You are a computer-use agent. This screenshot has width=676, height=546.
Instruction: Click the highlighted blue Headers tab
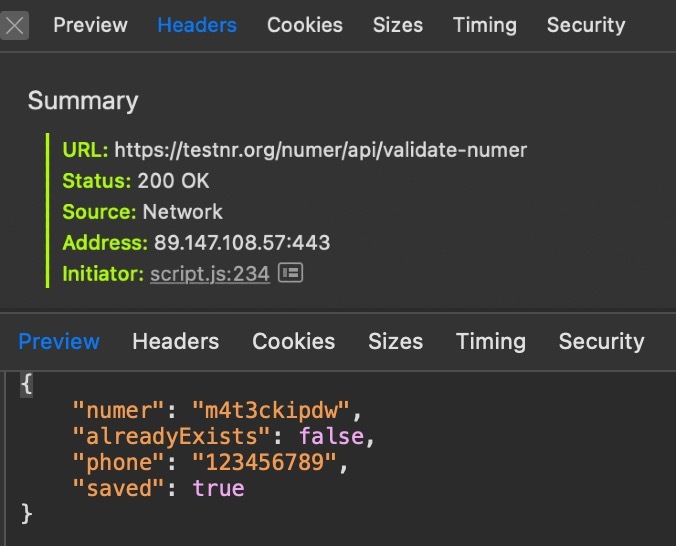[x=197, y=25]
